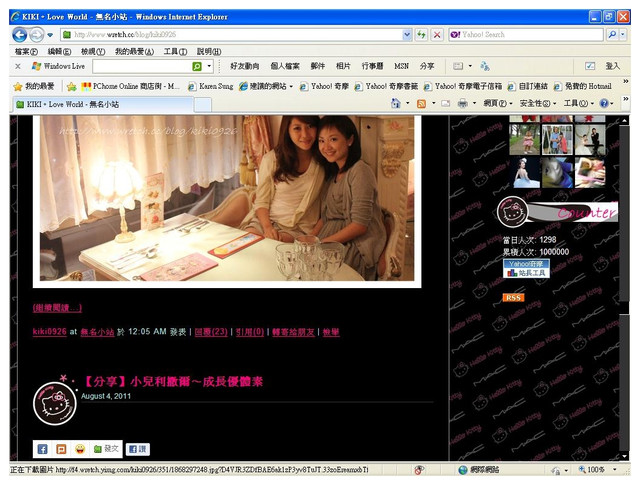Open the search provider dropdown arrow
Viewport: 640px width, 485px height.
[622, 35]
